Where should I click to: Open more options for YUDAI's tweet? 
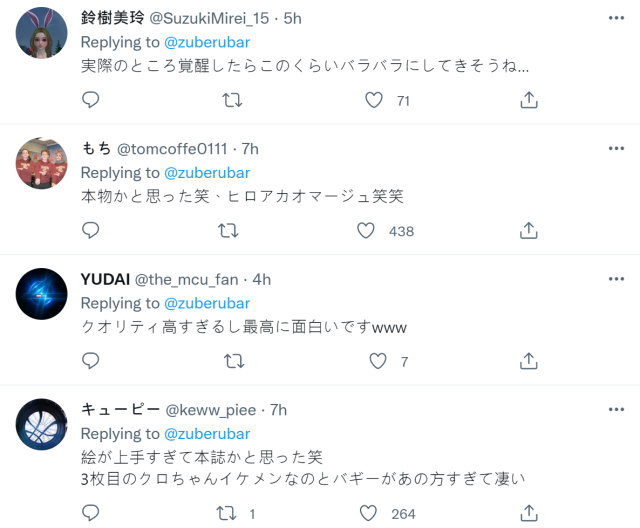[616, 279]
